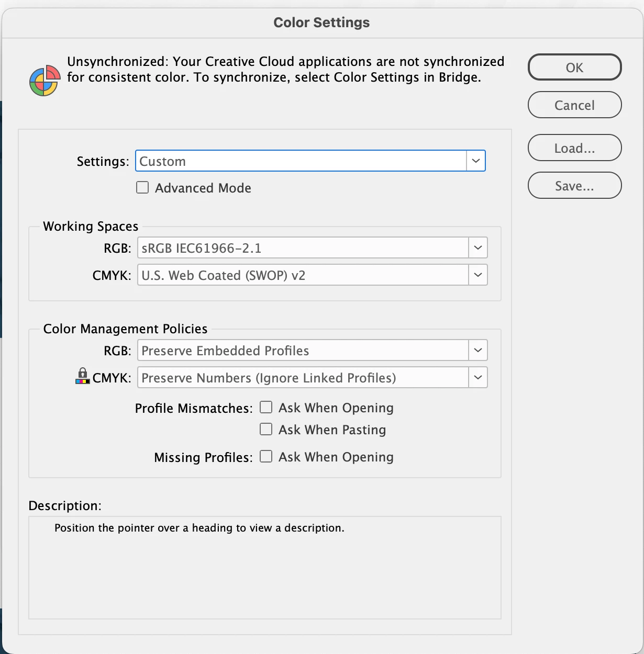Dismiss the dialog with Cancel
The width and height of the screenshot is (644, 654).
click(574, 105)
